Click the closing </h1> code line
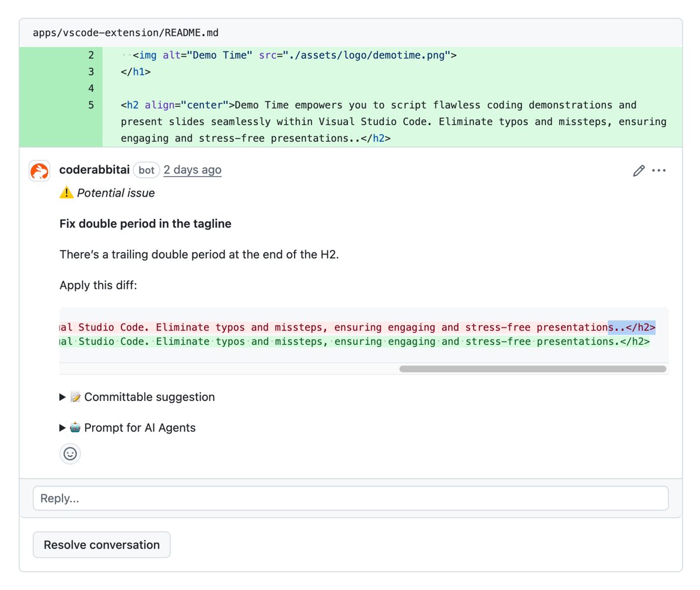700x590 pixels. (x=136, y=72)
